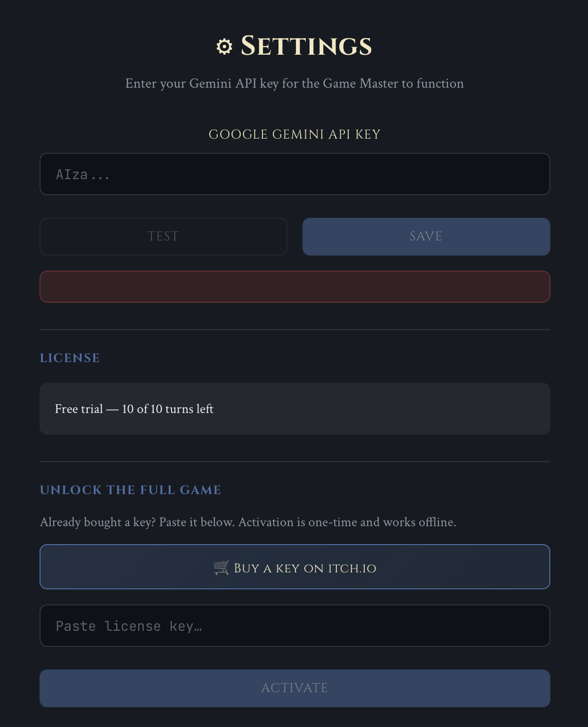Test the entered Gemini API key

click(x=163, y=237)
